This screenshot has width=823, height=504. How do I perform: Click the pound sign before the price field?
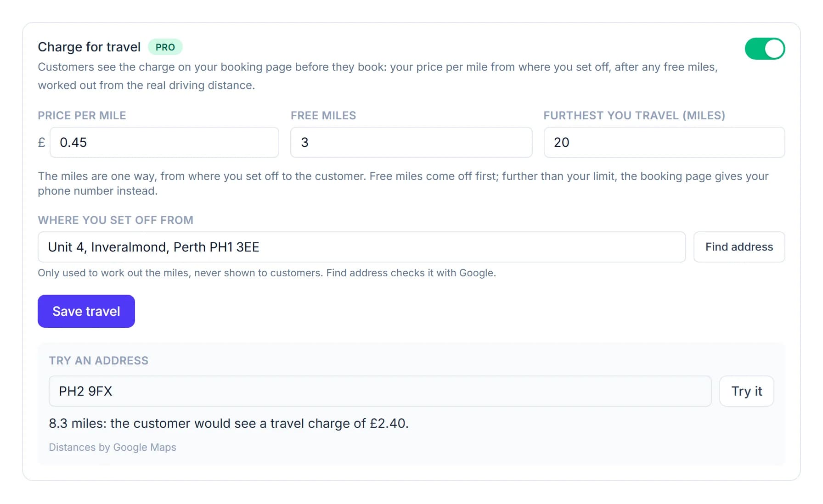[42, 142]
